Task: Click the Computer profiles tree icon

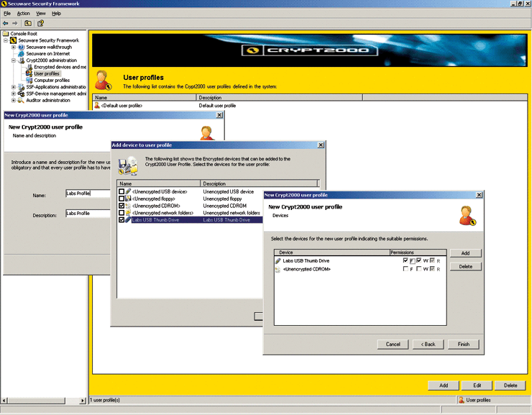Action: [29, 81]
